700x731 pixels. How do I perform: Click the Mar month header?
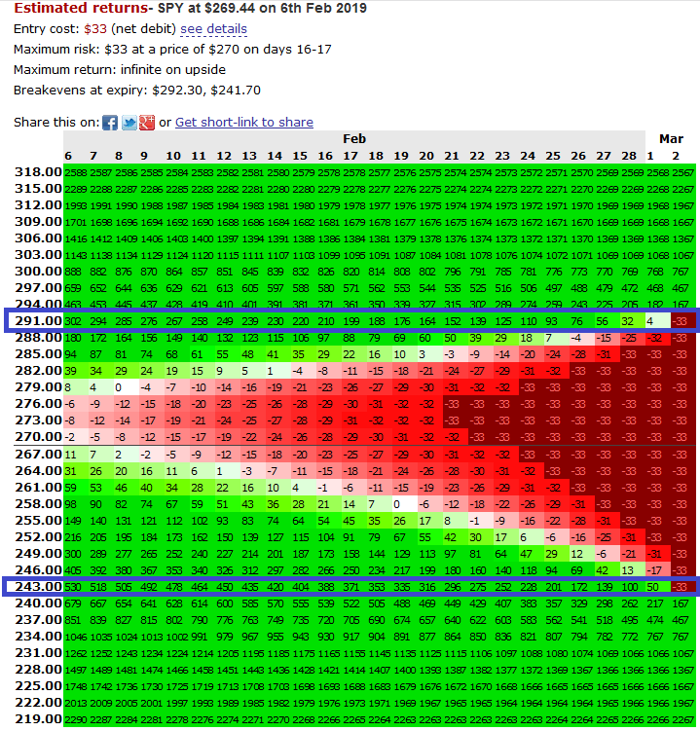coord(671,139)
